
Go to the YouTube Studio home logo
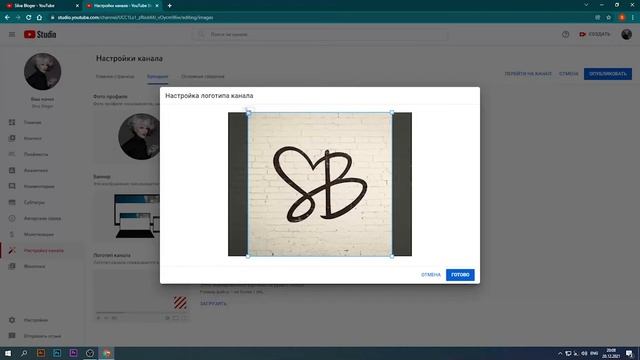coord(40,35)
